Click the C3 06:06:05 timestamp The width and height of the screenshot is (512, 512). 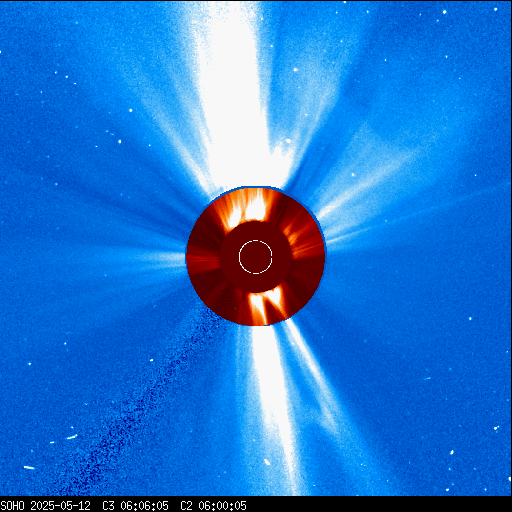135,506
